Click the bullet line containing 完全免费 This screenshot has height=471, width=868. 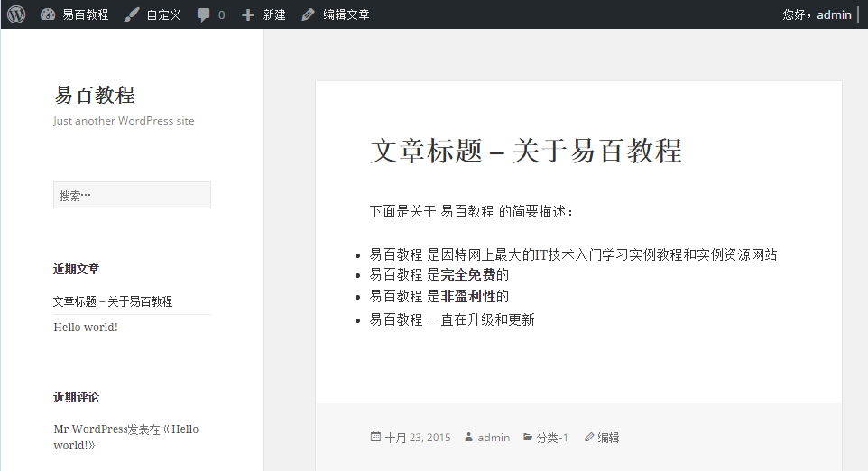tap(439, 274)
